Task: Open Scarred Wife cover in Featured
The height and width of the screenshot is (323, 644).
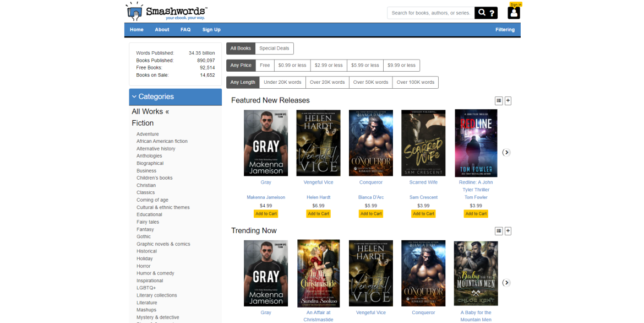Action: 423,143
